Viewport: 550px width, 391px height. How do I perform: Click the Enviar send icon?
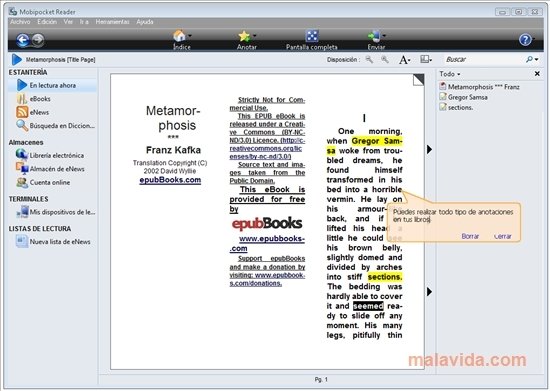point(374,36)
